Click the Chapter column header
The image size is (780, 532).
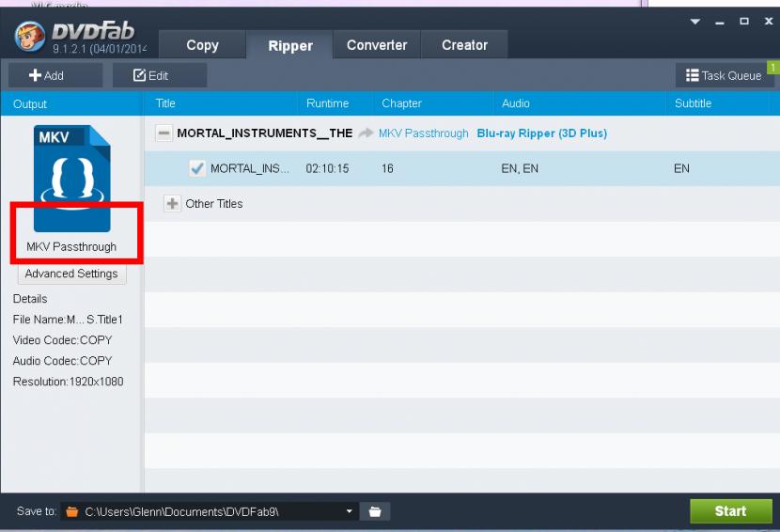coord(401,103)
